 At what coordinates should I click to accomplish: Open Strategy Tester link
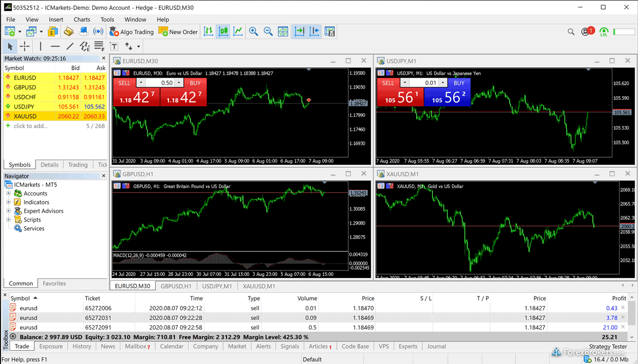[x=608, y=346]
